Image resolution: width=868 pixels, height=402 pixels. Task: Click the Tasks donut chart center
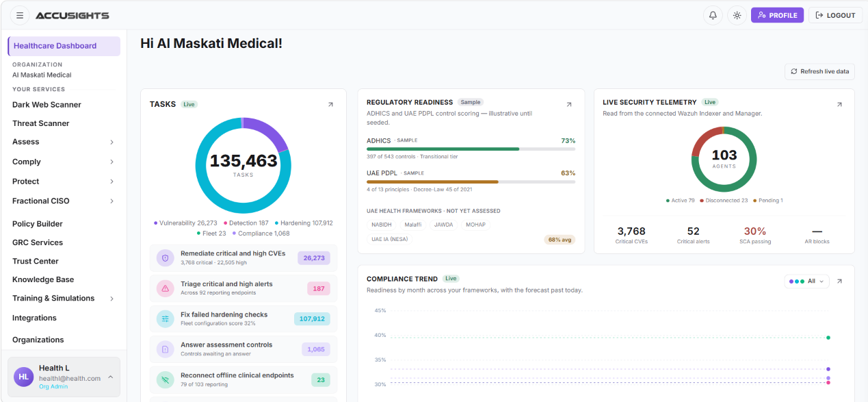244,165
